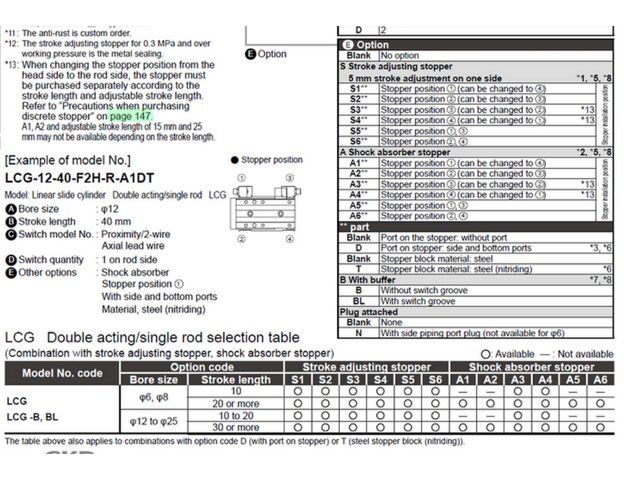The width and height of the screenshot is (640, 480).
Task: Select the "30 or more" stroke length cell
Action: (236, 427)
